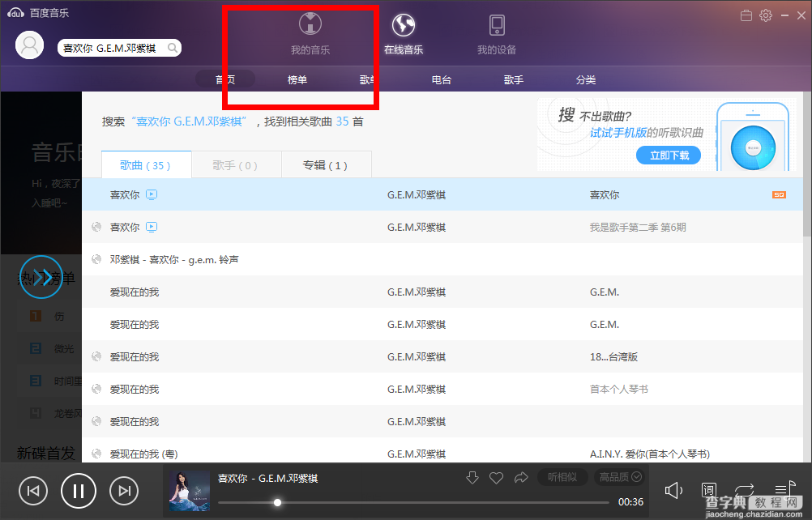Click the user avatar icon
The height and width of the screenshot is (520, 812).
29,45
